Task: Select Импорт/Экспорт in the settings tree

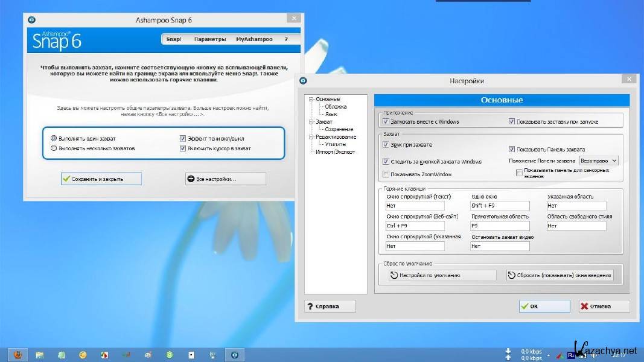Action: [x=335, y=152]
